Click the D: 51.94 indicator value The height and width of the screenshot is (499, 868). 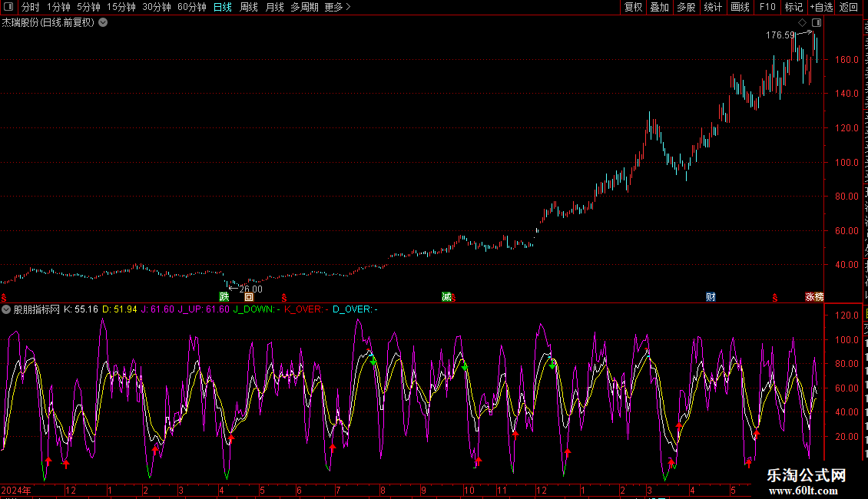(120, 309)
